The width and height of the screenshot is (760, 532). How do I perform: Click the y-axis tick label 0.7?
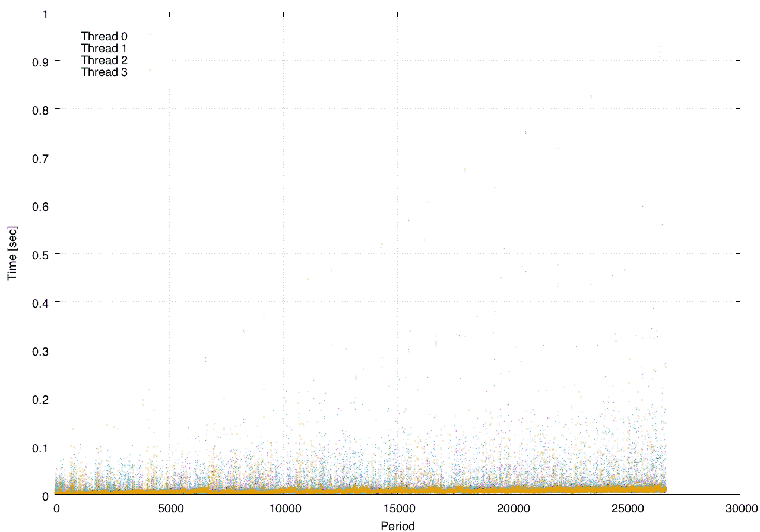41,157
